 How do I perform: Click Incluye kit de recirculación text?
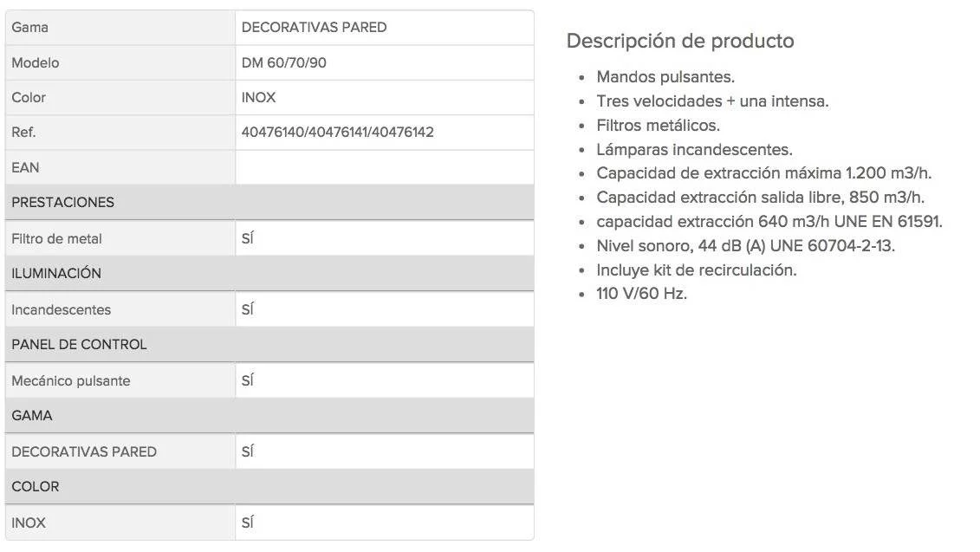697,270
